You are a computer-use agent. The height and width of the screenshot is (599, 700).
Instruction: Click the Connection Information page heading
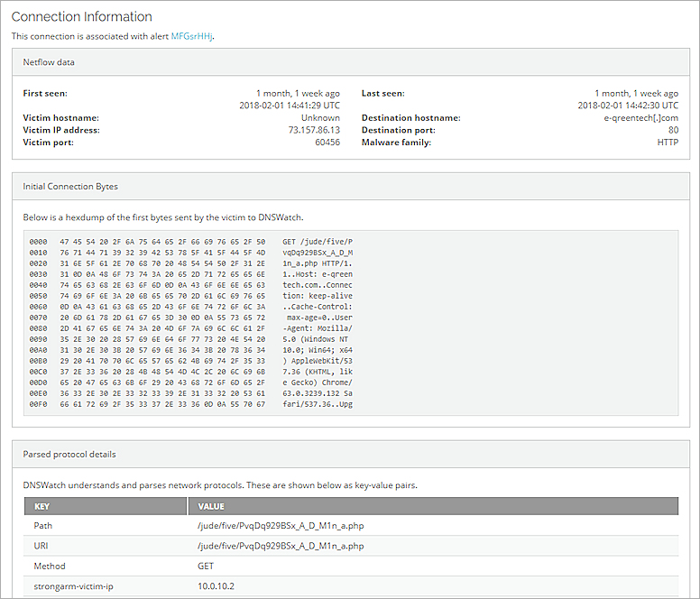click(x=82, y=17)
